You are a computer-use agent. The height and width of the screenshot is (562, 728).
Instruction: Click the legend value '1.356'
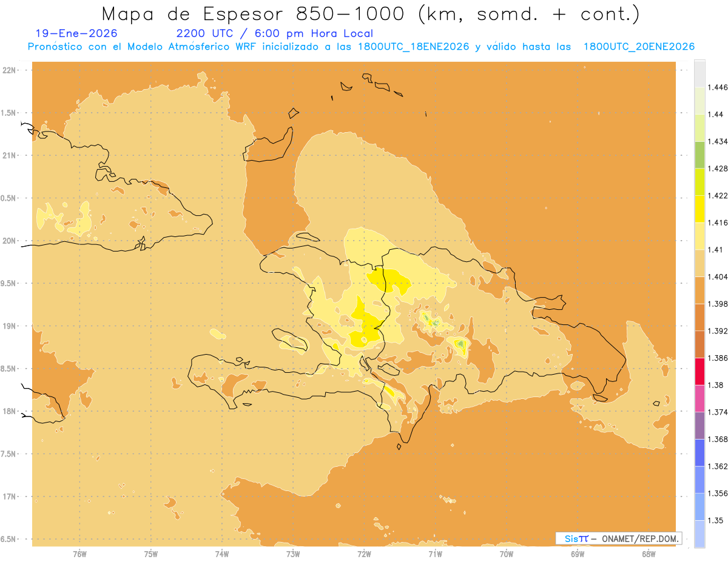(x=718, y=493)
